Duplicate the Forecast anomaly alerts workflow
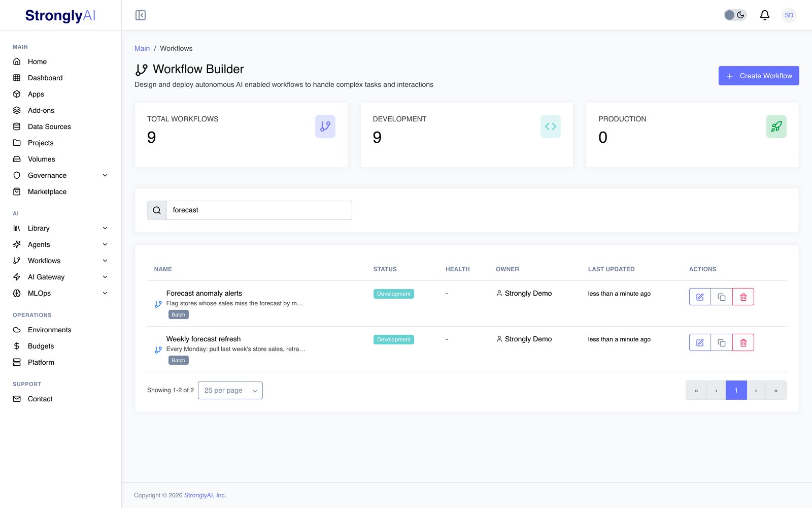 (x=722, y=297)
